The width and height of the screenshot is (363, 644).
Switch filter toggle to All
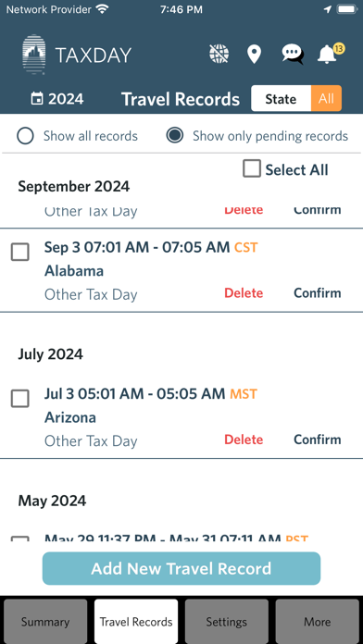click(326, 99)
